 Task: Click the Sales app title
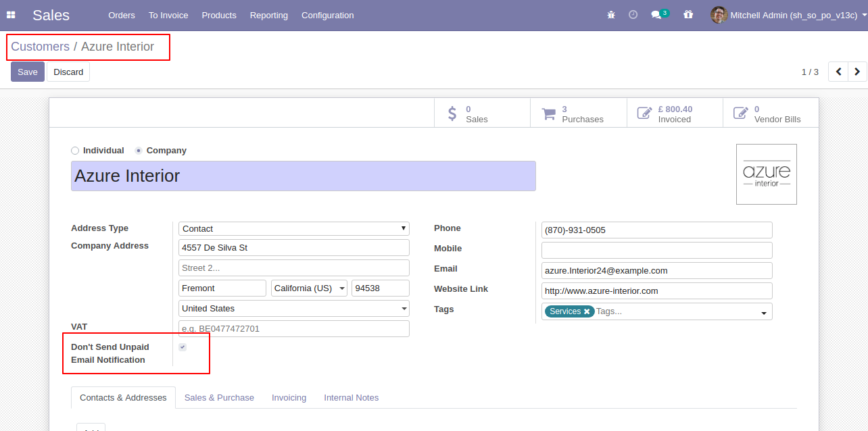click(51, 15)
